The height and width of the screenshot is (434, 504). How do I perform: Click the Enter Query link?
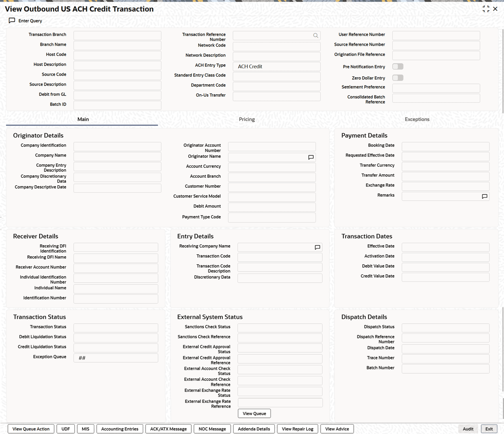tap(30, 20)
